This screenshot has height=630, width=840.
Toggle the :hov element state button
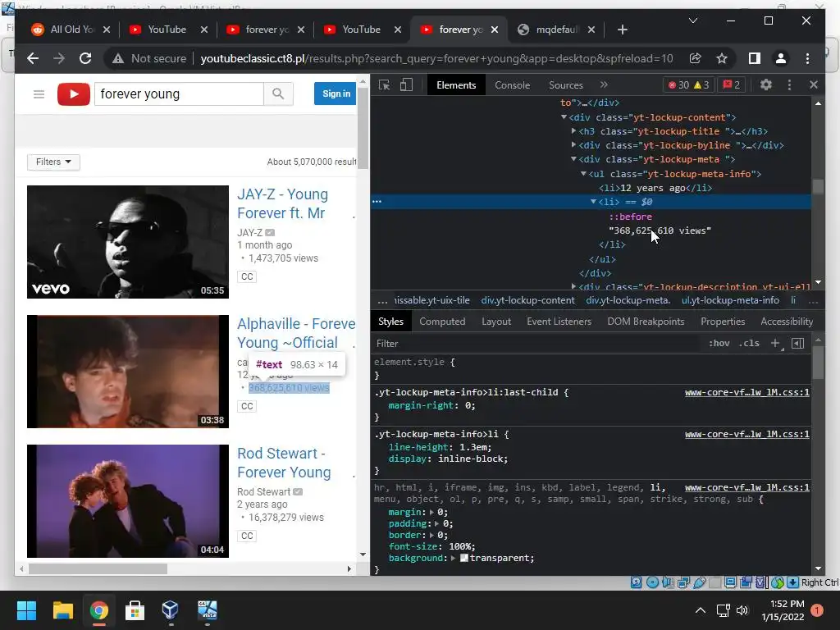tap(719, 344)
